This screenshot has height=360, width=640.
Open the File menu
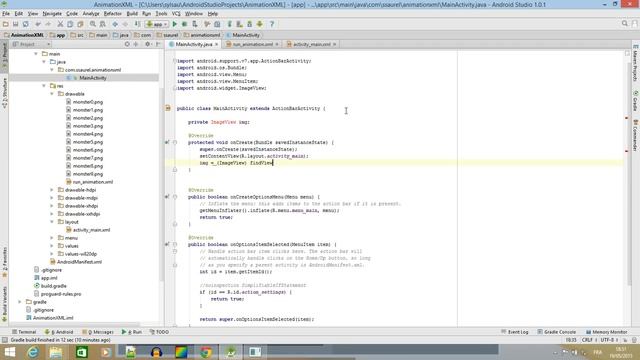click(6, 13)
